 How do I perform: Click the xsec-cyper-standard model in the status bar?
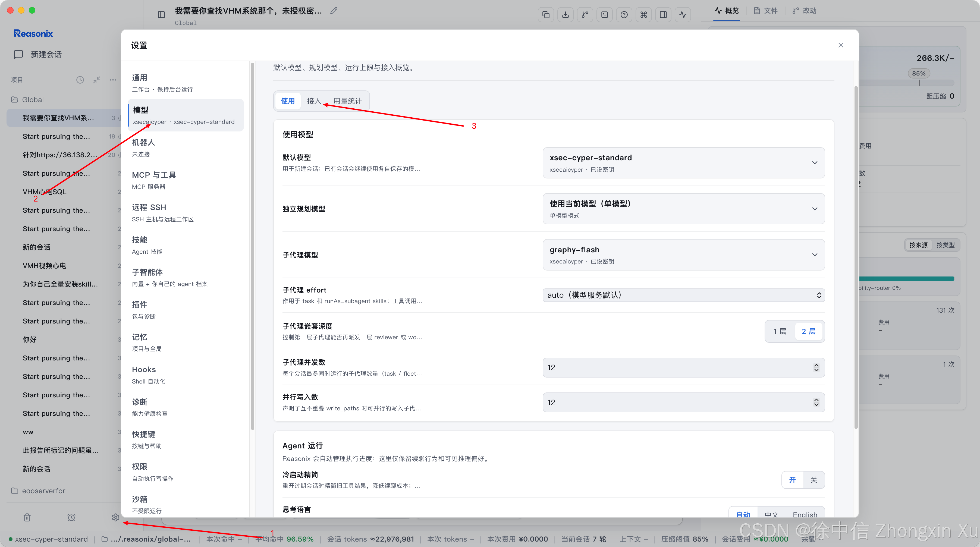click(48, 539)
